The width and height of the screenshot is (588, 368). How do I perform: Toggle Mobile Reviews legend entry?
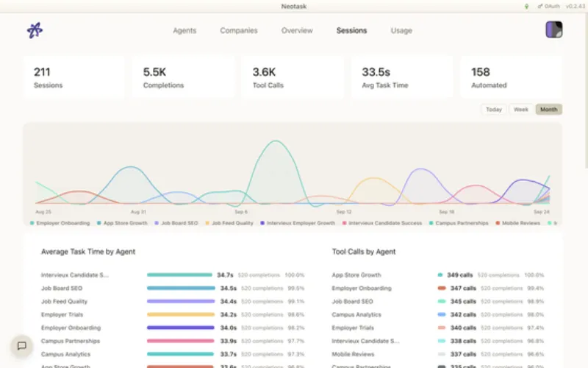click(x=518, y=223)
